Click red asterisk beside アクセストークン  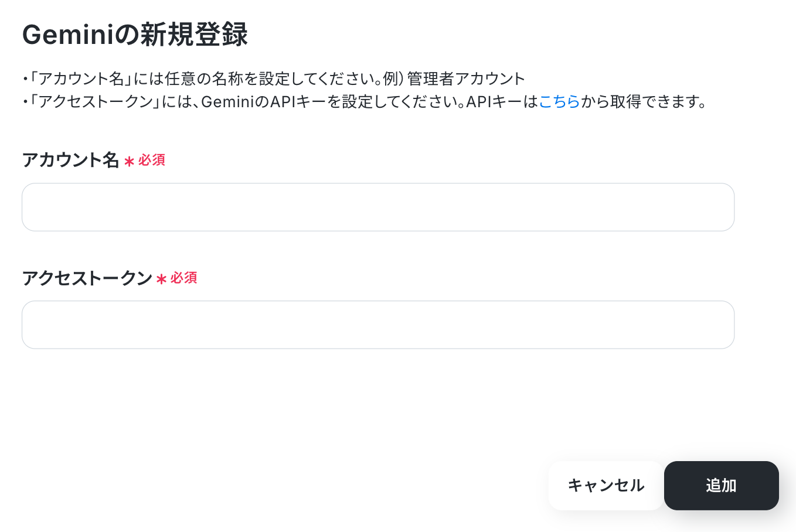161,279
